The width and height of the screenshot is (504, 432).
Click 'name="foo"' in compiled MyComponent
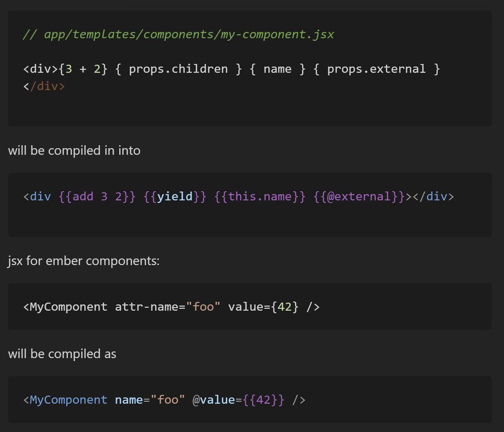click(150, 400)
